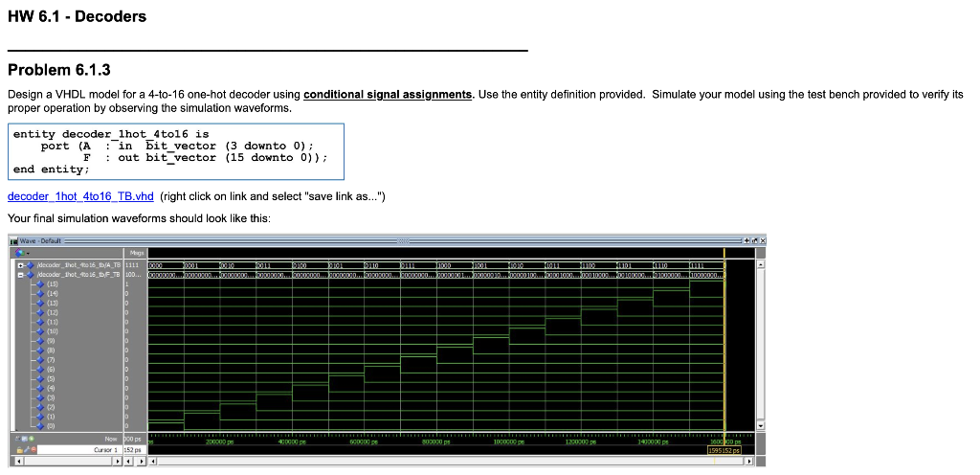Click the 1400000 ps timeline label
This screenshot has width=980, height=475.
tap(653, 441)
